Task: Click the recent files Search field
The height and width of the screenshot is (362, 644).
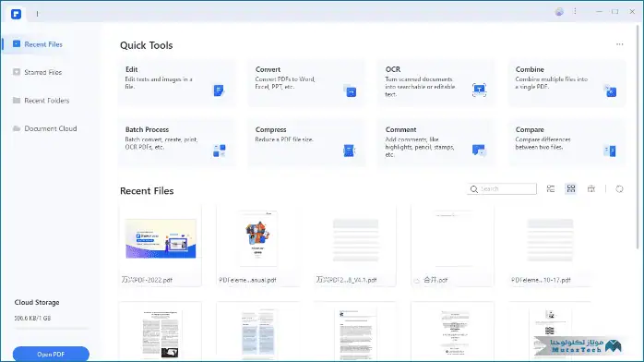Action: point(502,189)
